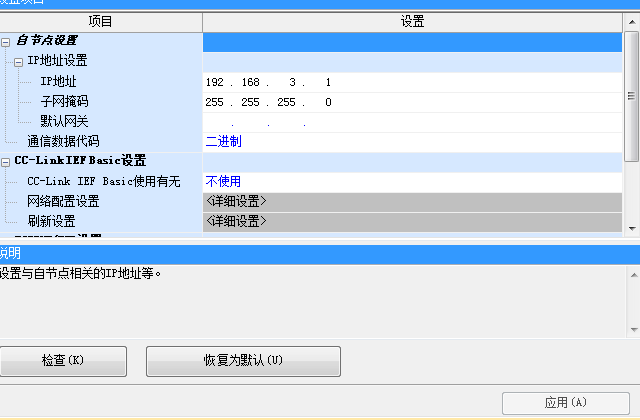Screen dimensions: 640x420
Task: Collapse the CC-Link IEF Basic设置 section
Action: 7,161
